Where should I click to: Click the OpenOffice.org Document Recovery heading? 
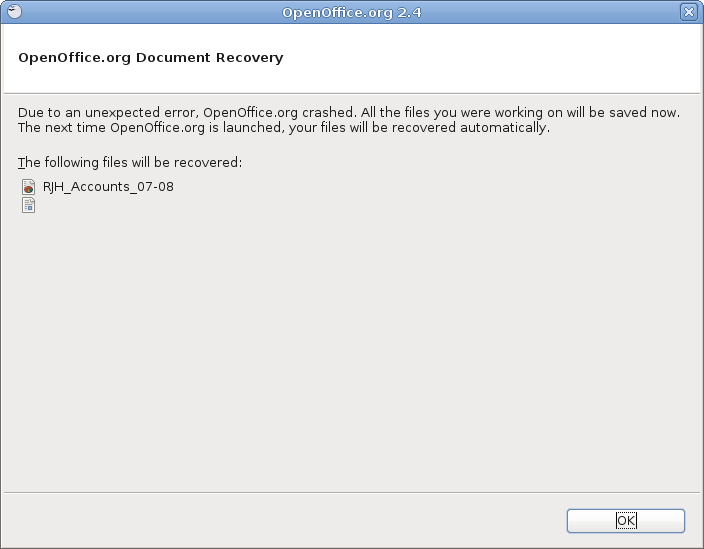tap(151, 57)
